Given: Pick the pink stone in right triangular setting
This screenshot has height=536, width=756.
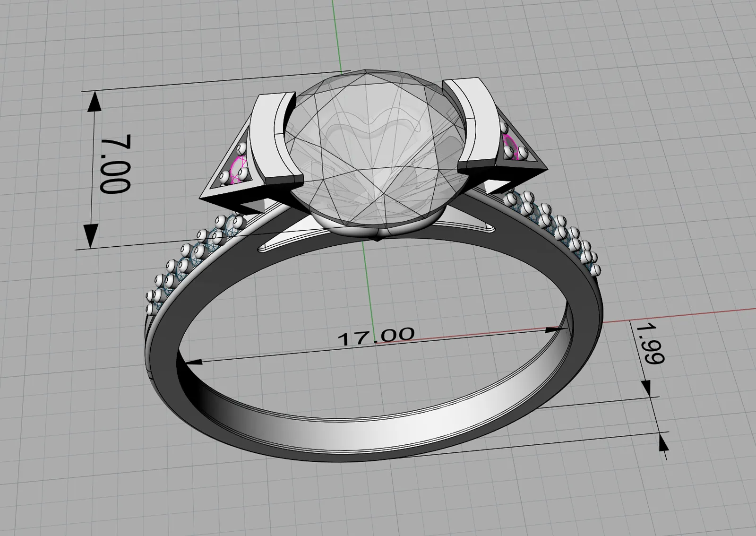Looking at the screenshot, I should point(512,145).
